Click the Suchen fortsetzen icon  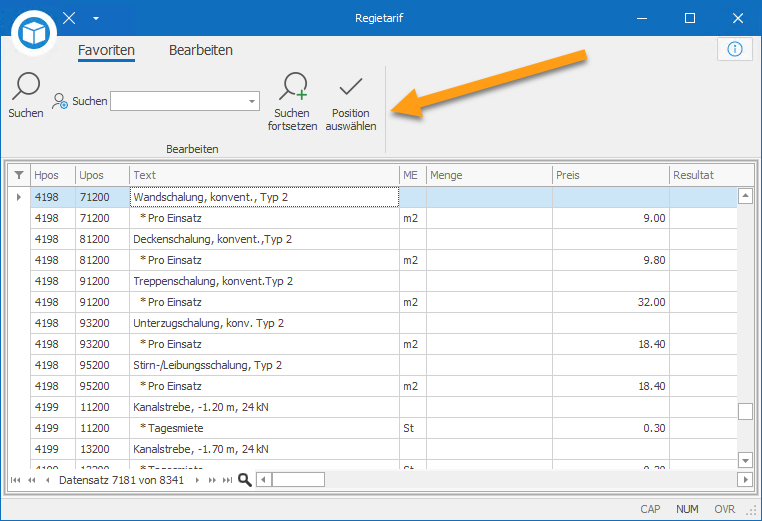[293, 86]
